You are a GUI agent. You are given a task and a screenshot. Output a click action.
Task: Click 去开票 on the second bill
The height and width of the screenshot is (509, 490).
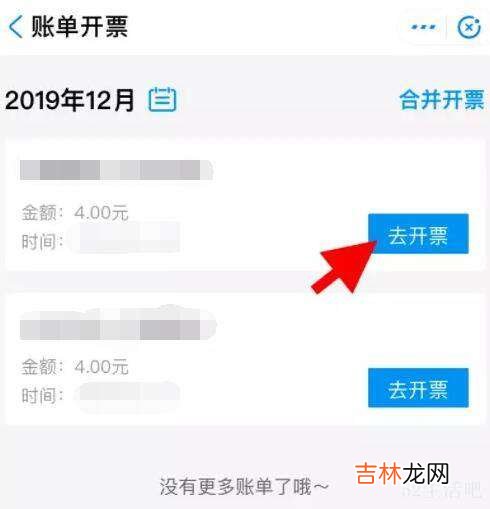pyautogui.click(x=418, y=388)
